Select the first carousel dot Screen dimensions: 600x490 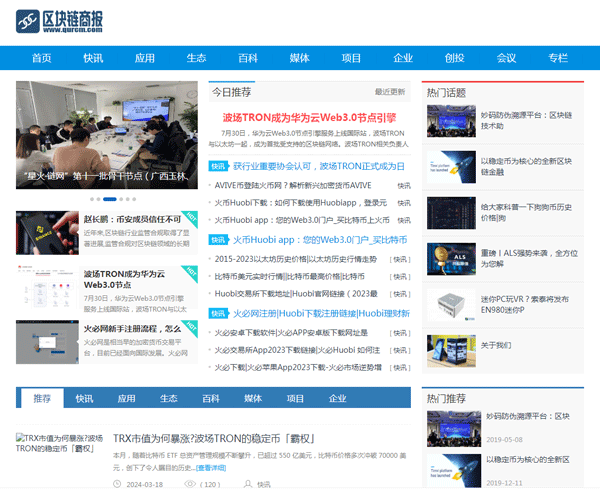coord(92,199)
